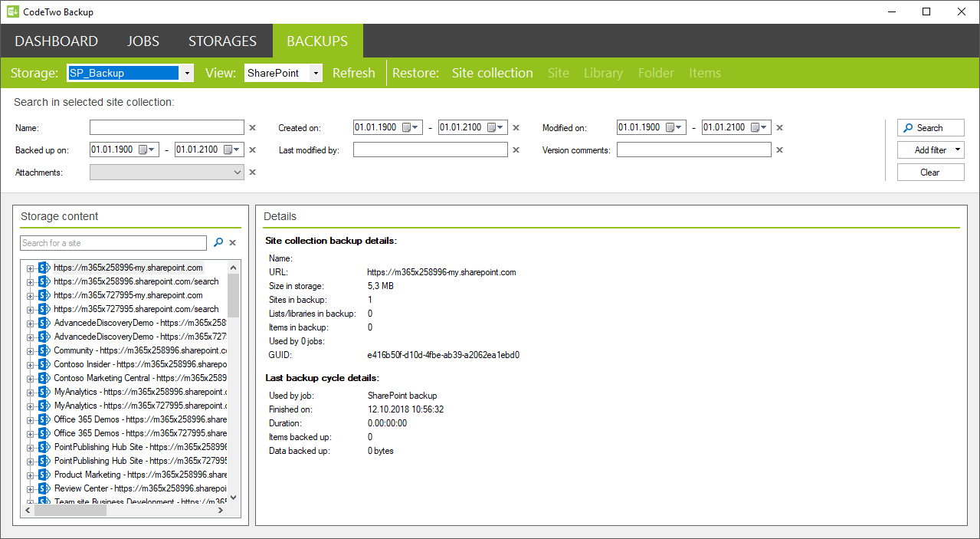Clear the Created on filter X icon

tap(516, 128)
